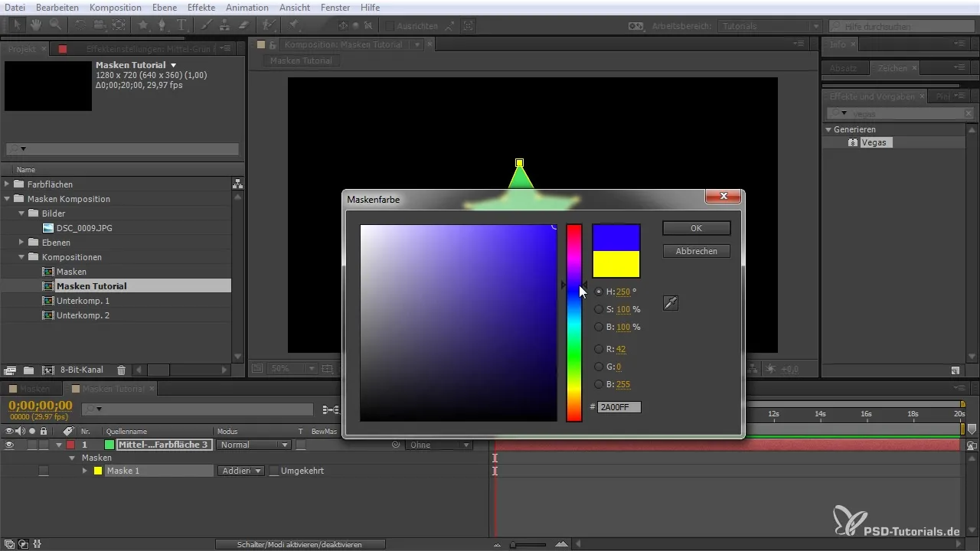Image resolution: width=980 pixels, height=551 pixels.
Task: Select the Pen tool
Action: [162, 24]
